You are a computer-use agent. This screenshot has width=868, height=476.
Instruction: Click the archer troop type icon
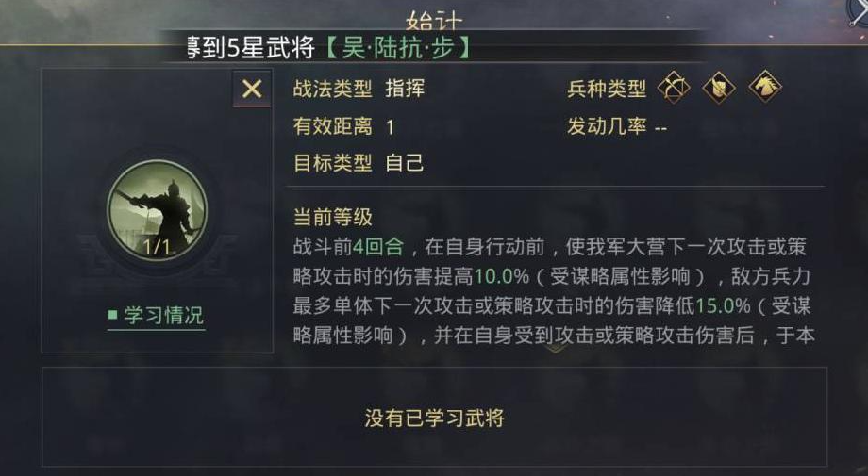click(x=674, y=88)
